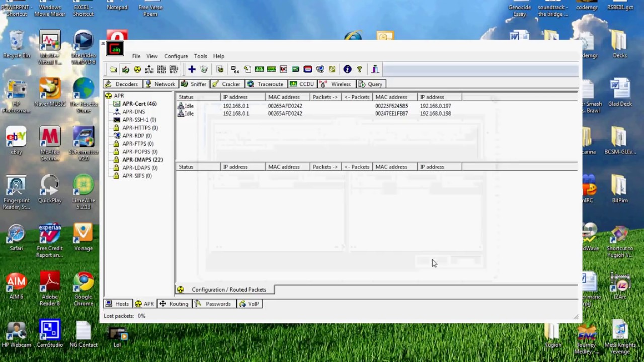Click the NTLM Auth toolbar icon

(149, 69)
